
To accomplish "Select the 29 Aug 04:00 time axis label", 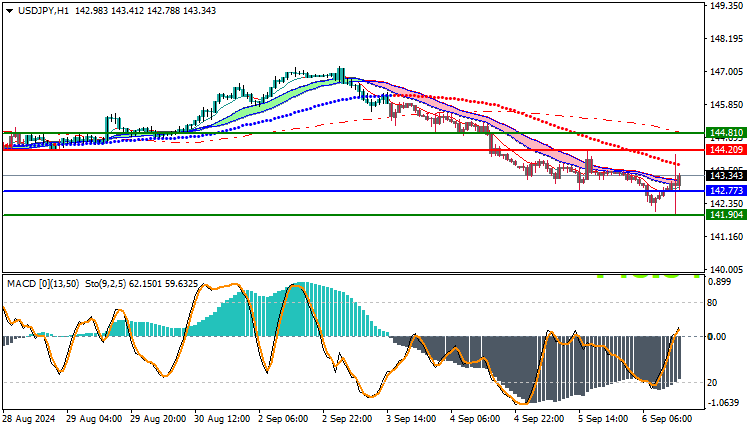I will (x=94, y=419).
